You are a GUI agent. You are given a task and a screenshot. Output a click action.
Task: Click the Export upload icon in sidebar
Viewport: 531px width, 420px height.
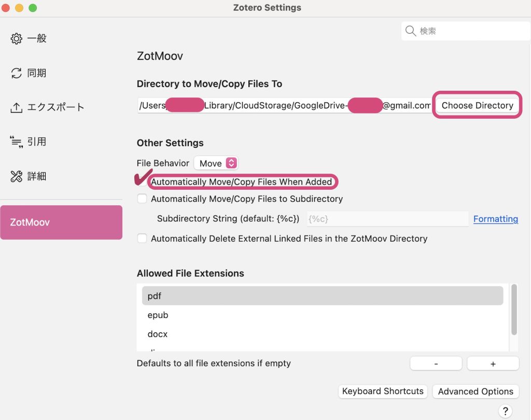tap(17, 107)
